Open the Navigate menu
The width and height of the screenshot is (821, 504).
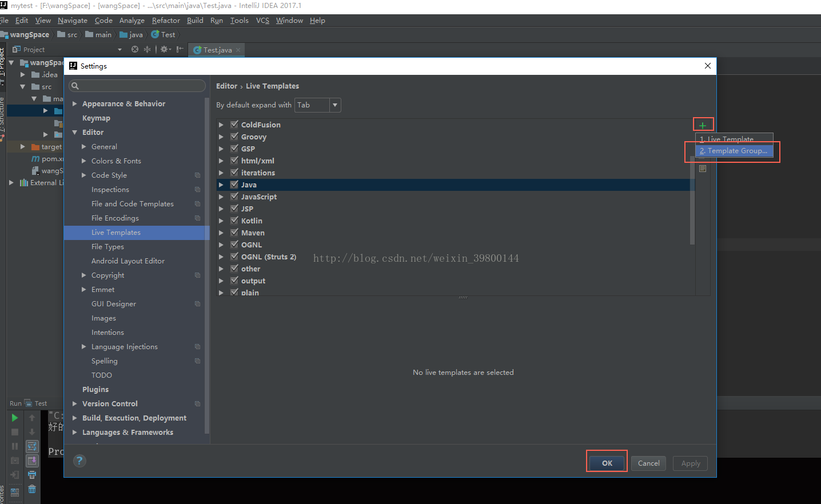click(73, 21)
